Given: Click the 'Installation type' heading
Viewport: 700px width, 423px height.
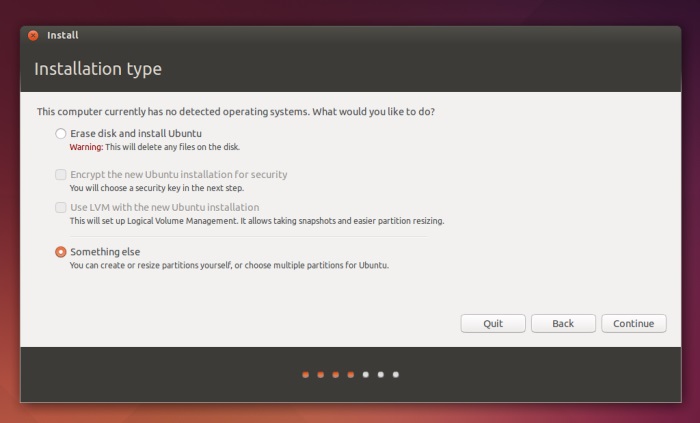Looking at the screenshot, I should pyautogui.click(x=98, y=69).
